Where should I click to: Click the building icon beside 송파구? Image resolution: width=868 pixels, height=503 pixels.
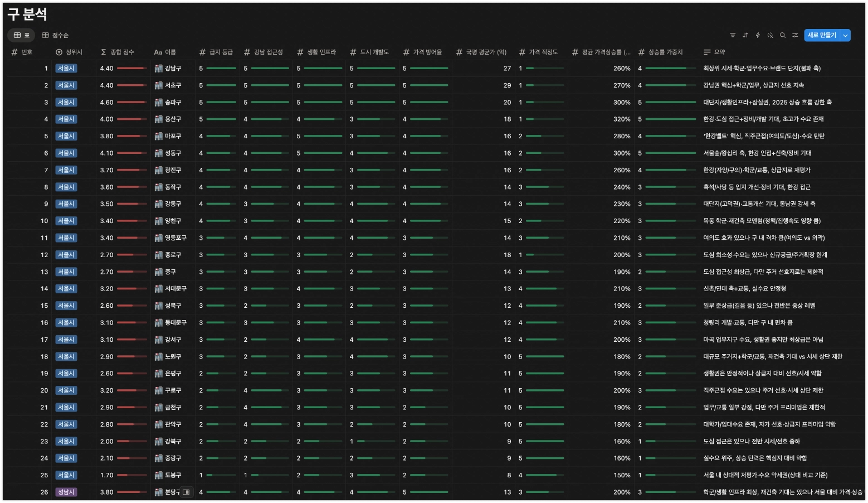pyautogui.click(x=158, y=103)
